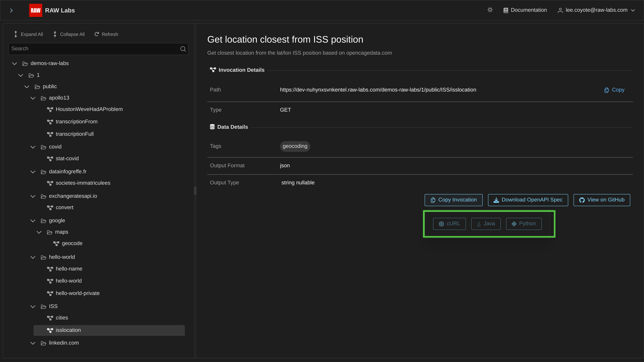644x362 pixels.
Task: Collapse the datainfogreffe.fr folder
Action: click(x=33, y=172)
